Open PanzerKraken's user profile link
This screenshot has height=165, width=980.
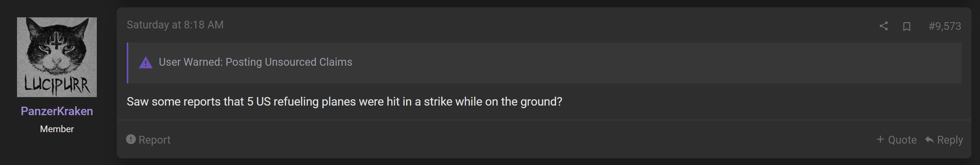point(57,111)
